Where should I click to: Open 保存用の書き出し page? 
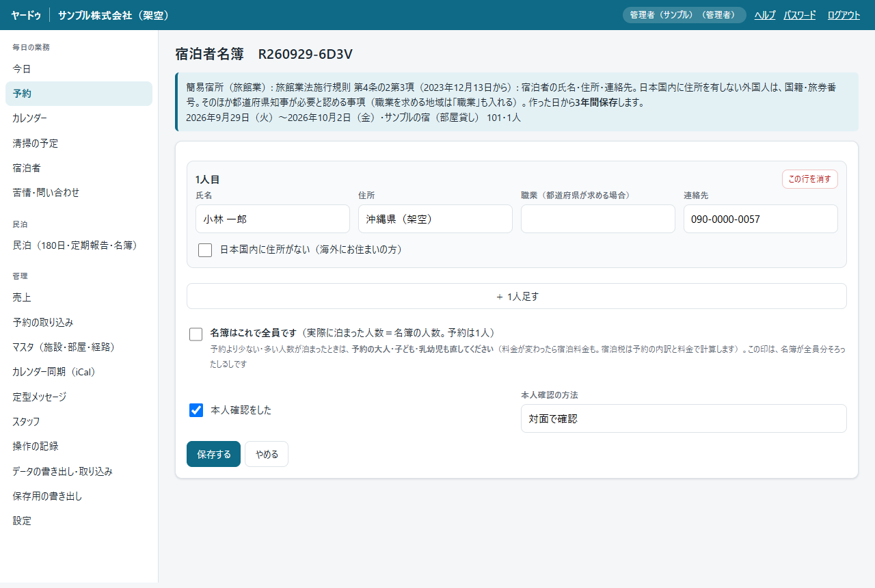(x=79, y=496)
